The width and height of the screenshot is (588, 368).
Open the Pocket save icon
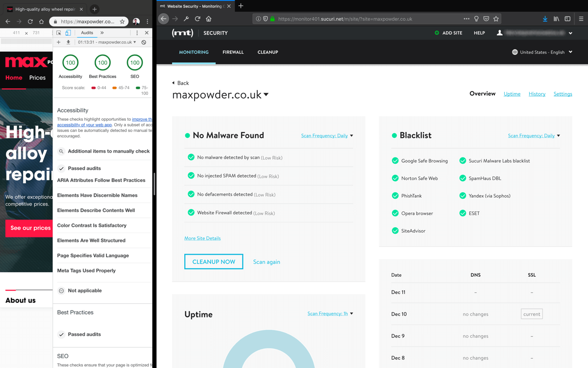pos(486,19)
